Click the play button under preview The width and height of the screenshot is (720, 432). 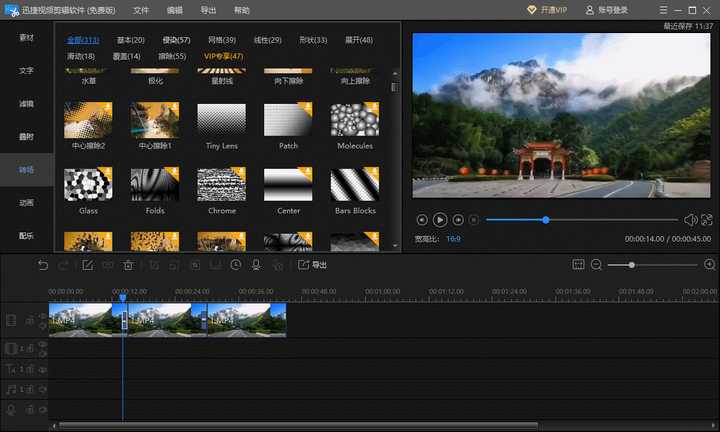[x=439, y=220]
